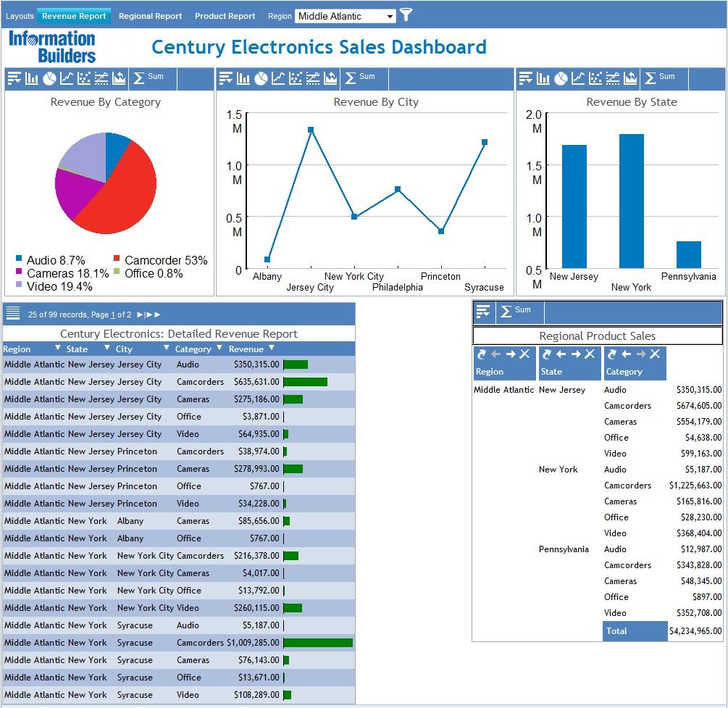Click original chart icon in Revenue By City toolbar
Image resolution: width=728 pixels, height=708 pixels.
point(330,78)
